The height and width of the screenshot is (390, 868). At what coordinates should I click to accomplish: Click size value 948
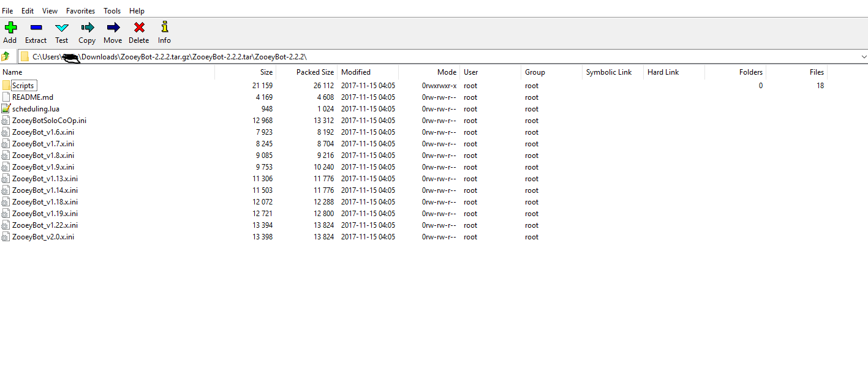(267, 109)
